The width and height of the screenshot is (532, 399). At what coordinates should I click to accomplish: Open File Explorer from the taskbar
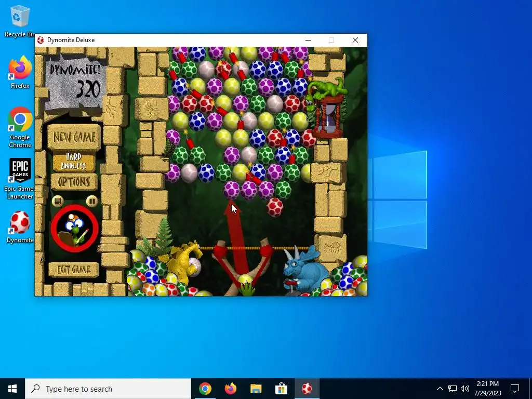tap(256, 389)
